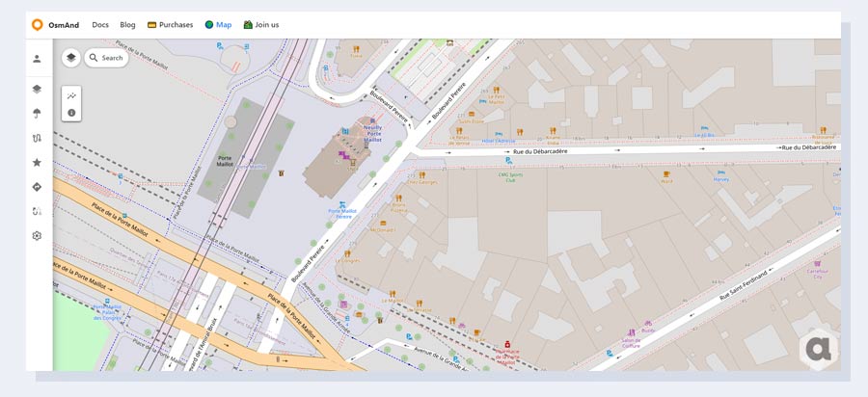Screen dimensions: 868x397
Task: Open the Configure Map layers sidebar icon
Action: pyautogui.click(x=37, y=89)
